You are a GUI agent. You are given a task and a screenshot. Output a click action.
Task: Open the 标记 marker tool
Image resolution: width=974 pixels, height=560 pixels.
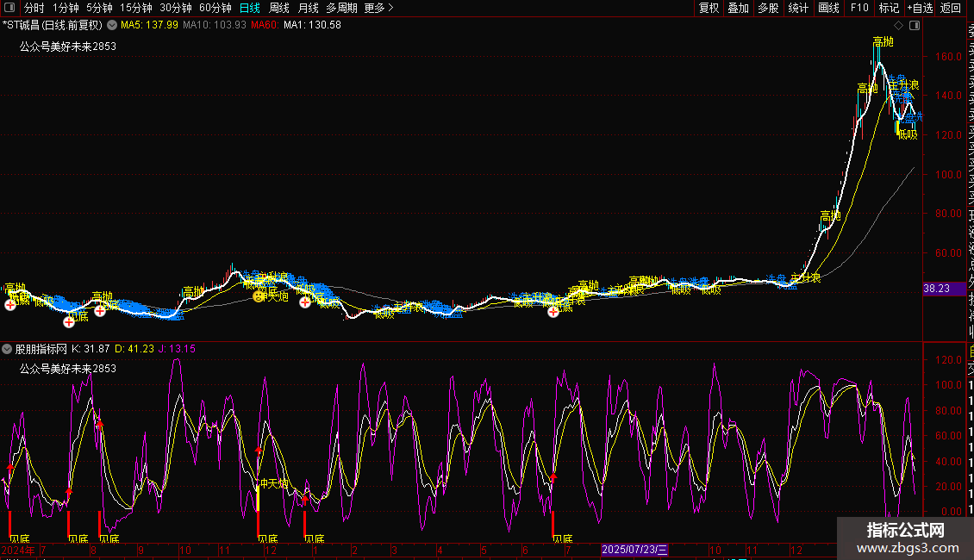[x=888, y=8]
